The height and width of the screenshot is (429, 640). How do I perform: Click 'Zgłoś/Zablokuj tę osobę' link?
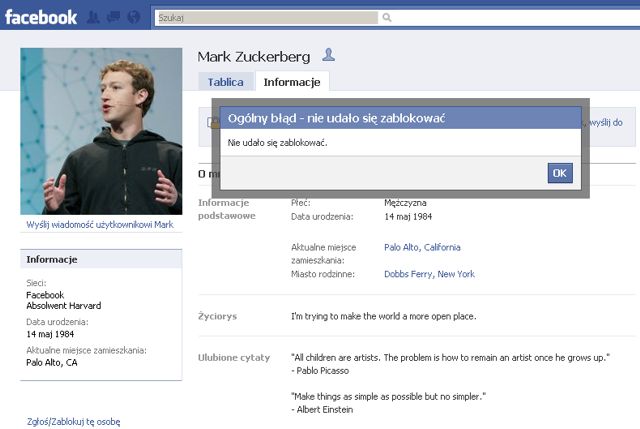(73, 422)
